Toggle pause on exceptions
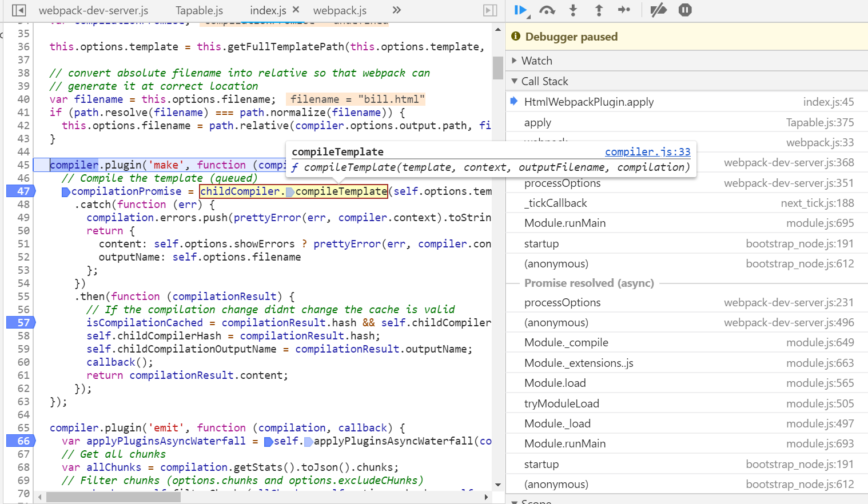The width and height of the screenshot is (868, 504). coord(685,10)
